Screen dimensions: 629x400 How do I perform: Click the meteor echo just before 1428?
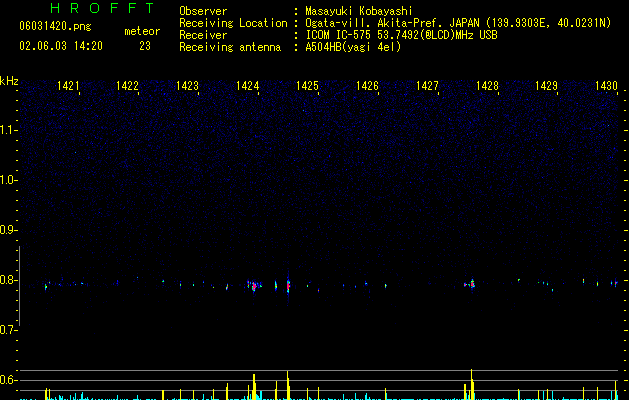click(x=472, y=284)
